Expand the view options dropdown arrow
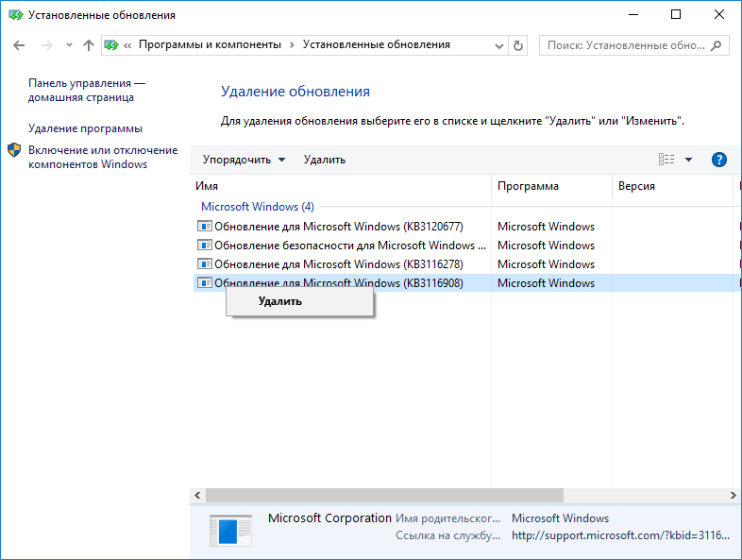 click(688, 160)
